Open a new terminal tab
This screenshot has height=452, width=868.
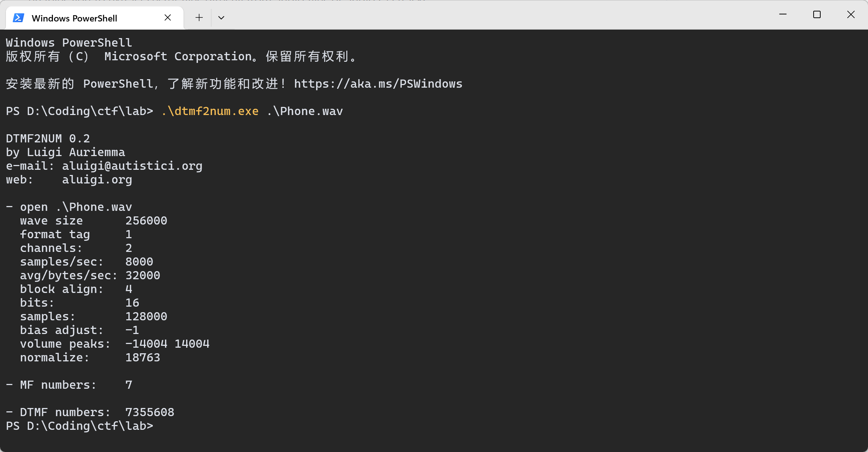(x=199, y=17)
